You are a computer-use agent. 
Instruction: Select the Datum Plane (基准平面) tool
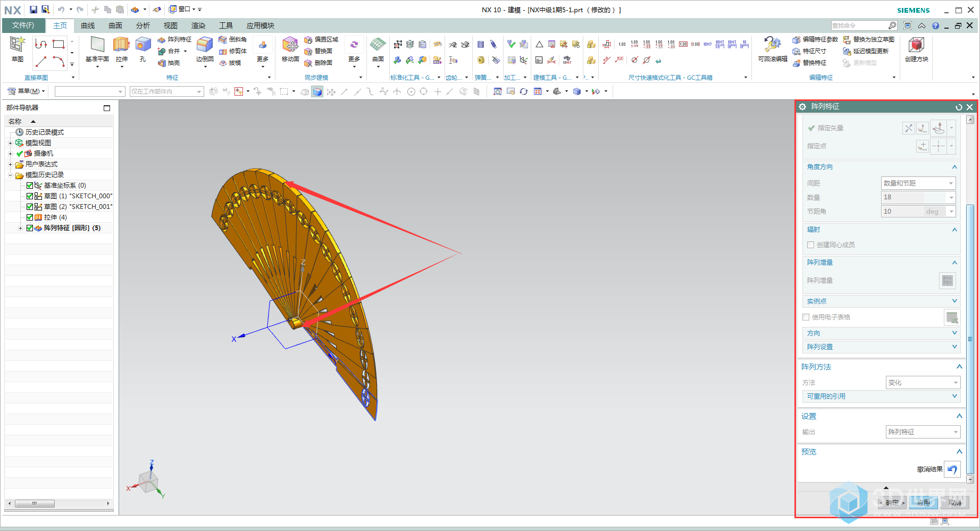(97, 49)
